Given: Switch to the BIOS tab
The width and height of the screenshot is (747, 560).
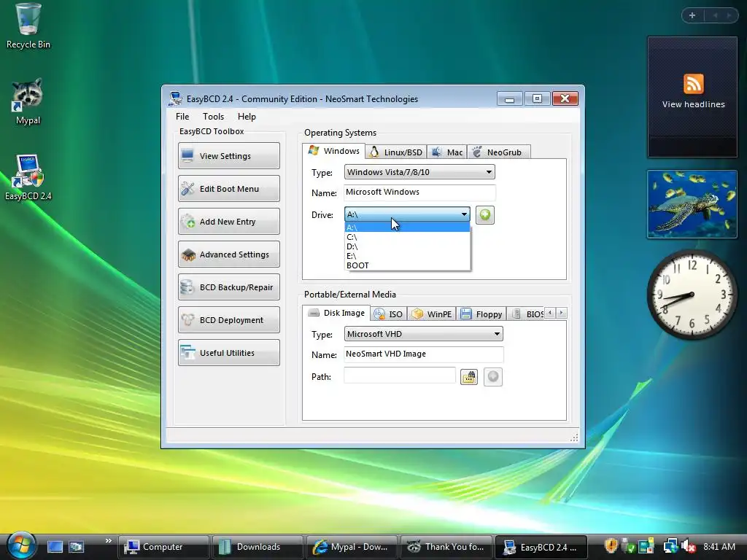Looking at the screenshot, I should [526, 314].
